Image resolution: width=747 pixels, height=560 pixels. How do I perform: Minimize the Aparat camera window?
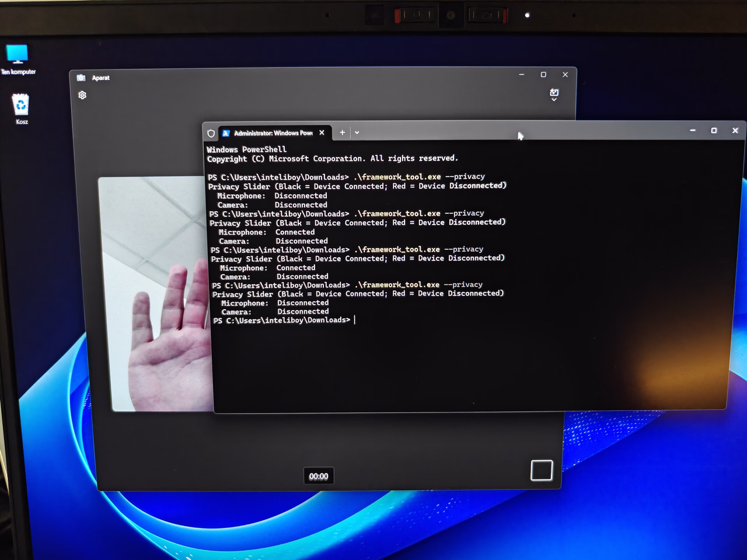tap(522, 75)
